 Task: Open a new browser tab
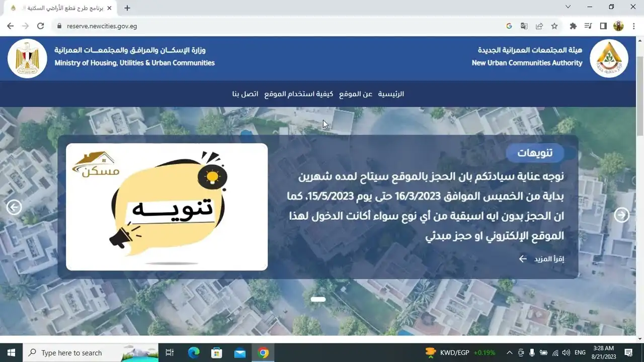coord(127,8)
